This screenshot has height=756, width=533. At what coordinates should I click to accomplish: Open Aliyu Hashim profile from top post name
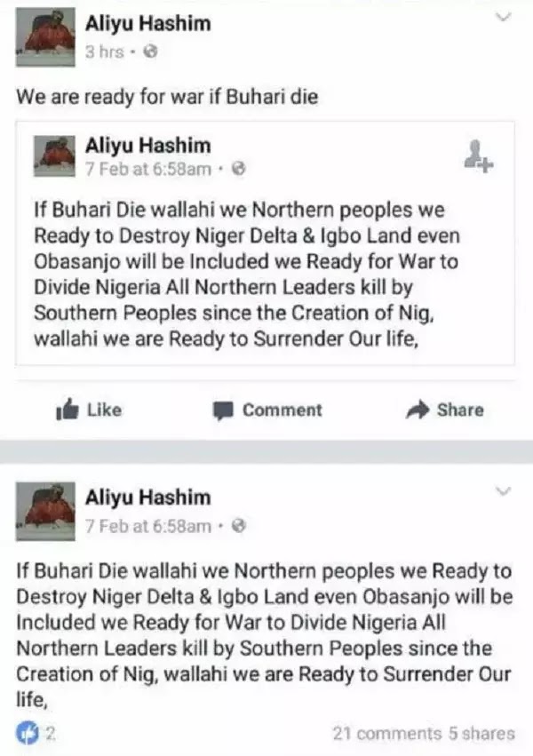[148, 24]
